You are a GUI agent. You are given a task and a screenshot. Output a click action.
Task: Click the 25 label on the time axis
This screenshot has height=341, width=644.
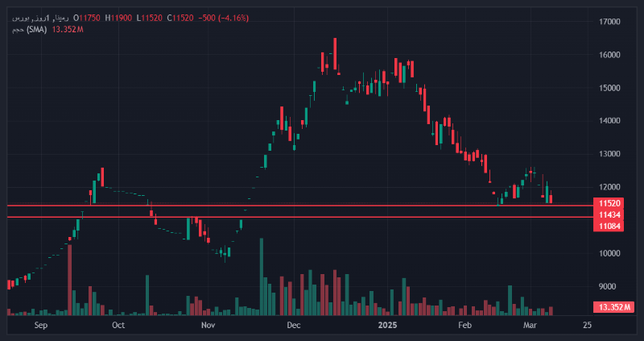588,326
